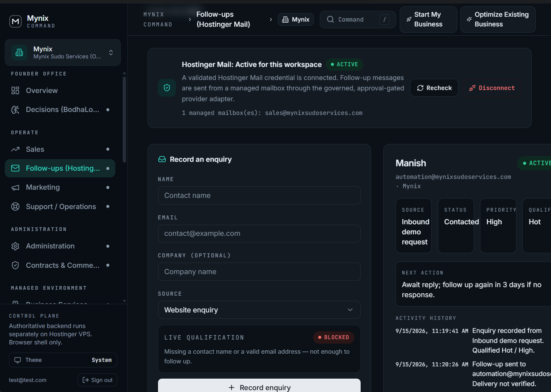This screenshot has height=392, width=551.
Task: Click the Disconnect unplug icon
Action: 472,88
